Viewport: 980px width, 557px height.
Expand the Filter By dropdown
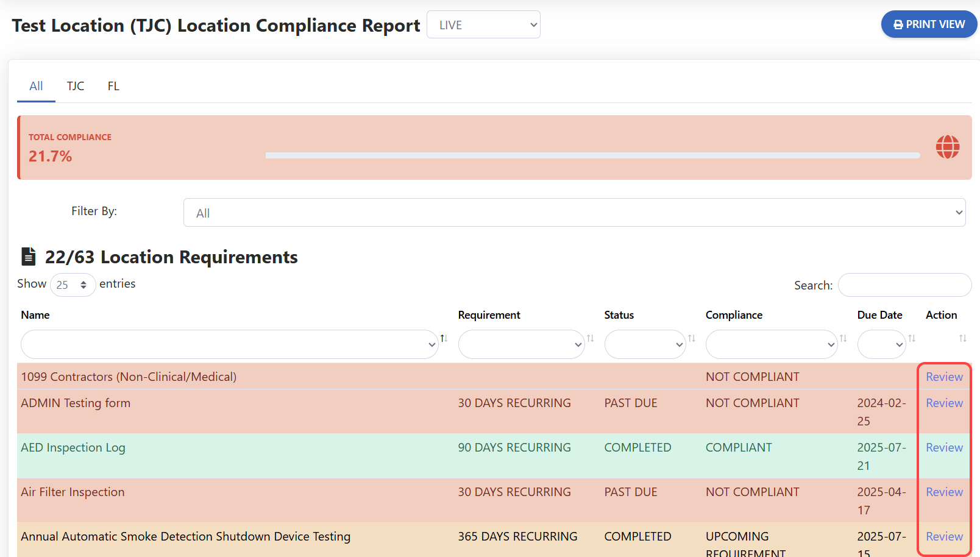tap(574, 213)
